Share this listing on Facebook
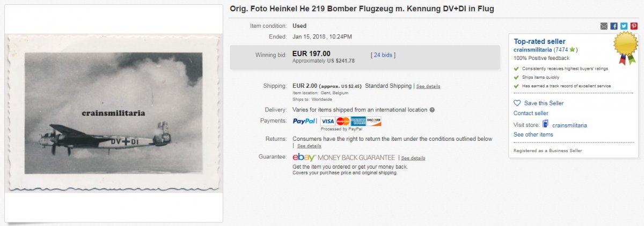644x226 pixels. [614, 26]
